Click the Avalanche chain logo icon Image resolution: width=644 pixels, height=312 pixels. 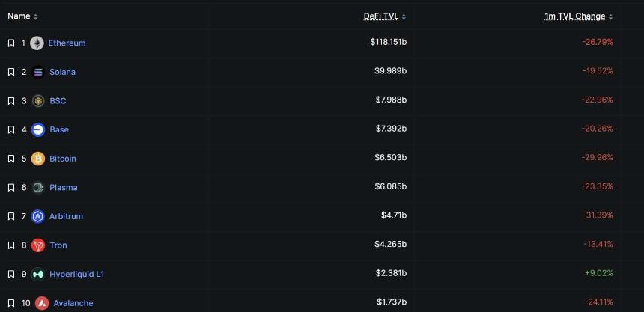42,303
